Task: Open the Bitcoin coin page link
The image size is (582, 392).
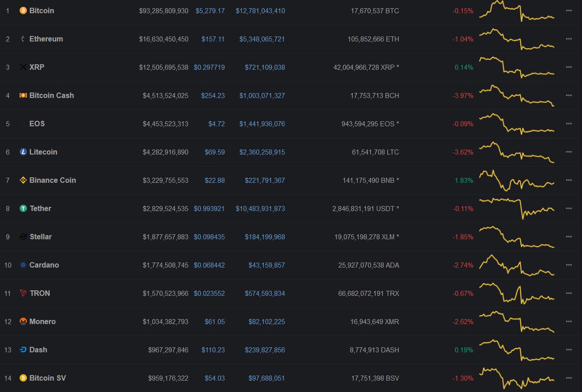Action: (42, 10)
